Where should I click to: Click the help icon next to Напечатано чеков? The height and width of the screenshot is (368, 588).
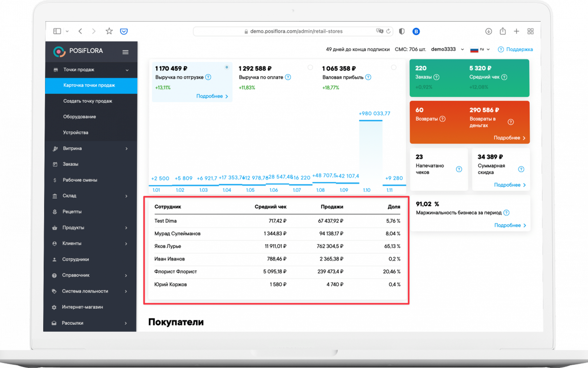coord(459,169)
